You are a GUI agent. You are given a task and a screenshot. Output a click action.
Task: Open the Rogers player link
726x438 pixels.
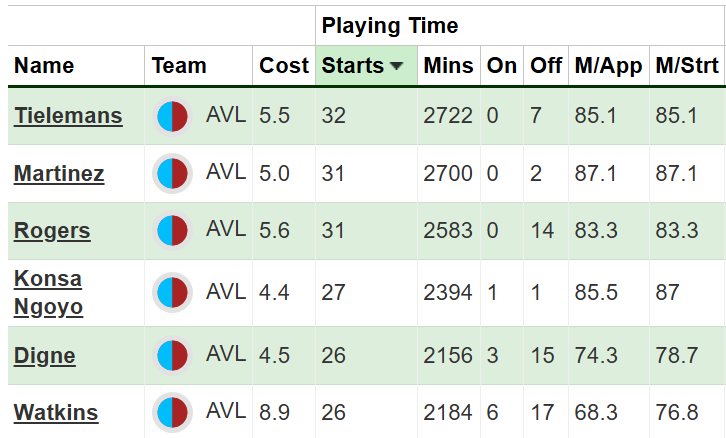click(x=52, y=231)
